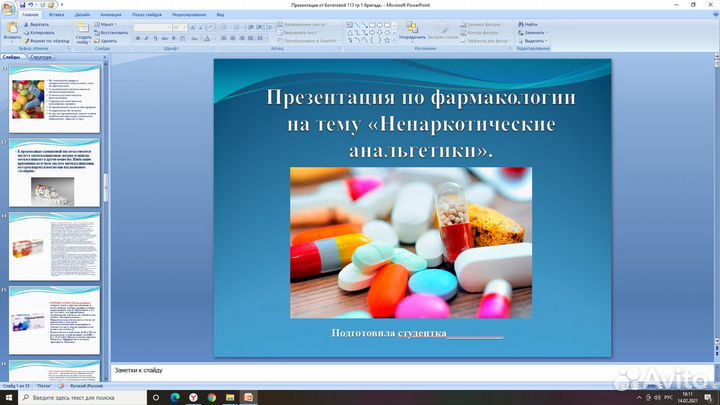Open the Вставка ribbon tab
720x405 pixels.
(56, 15)
